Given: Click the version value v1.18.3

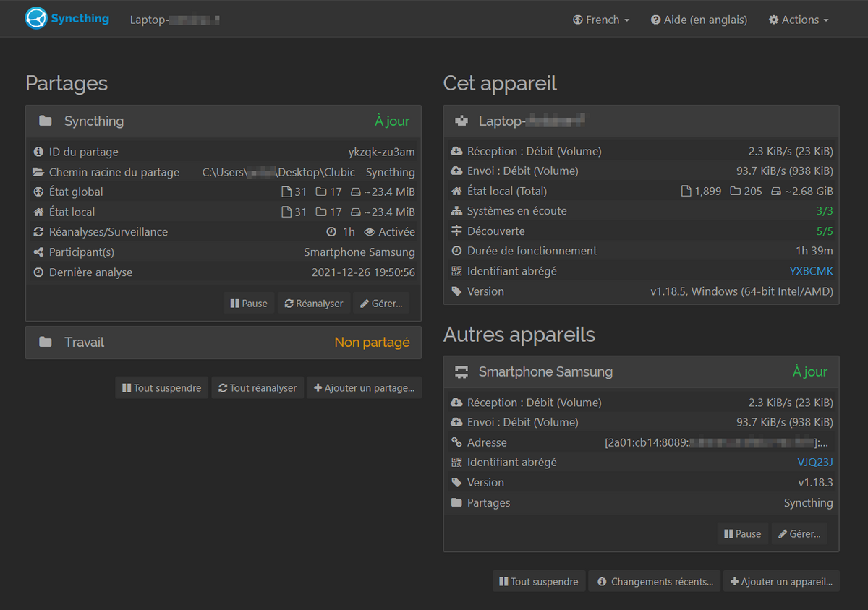Looking at the screenshot, I should point(816,483).
